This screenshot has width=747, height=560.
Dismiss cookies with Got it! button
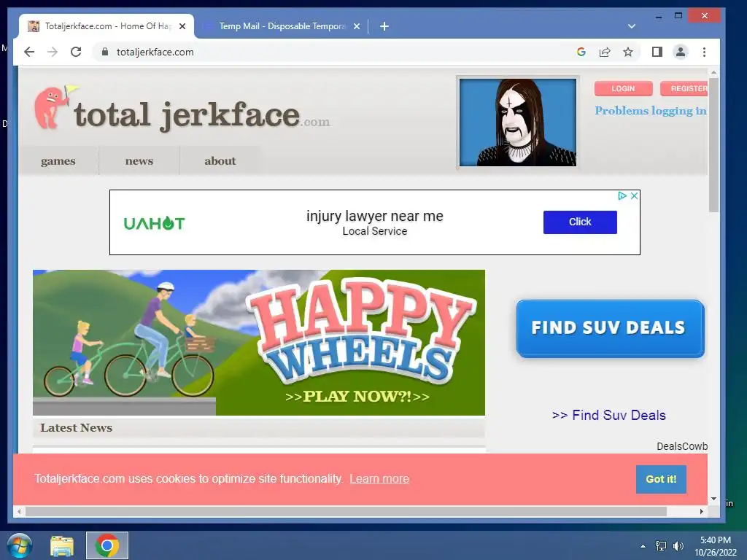[661, 479]
